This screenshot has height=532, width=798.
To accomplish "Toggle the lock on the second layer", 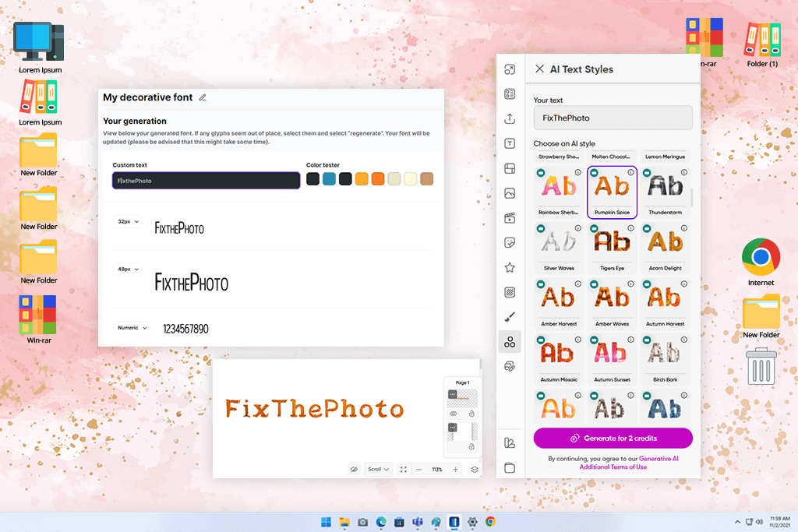I will [471, 446].
